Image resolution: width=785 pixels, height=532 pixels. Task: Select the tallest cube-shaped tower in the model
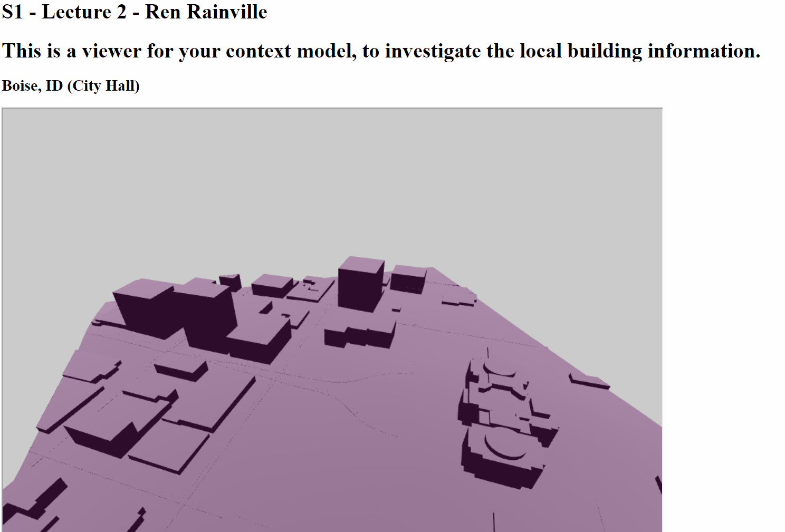[x=361, y=285]
